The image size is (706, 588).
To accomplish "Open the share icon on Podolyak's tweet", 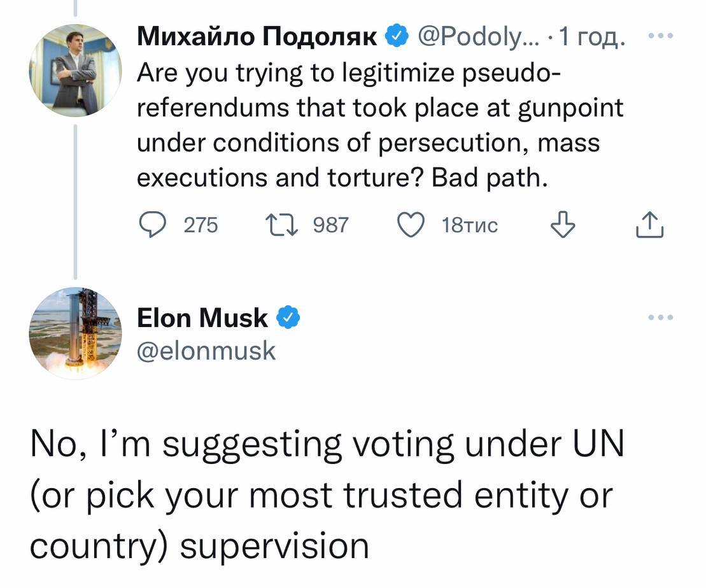I will click(649, 223).
